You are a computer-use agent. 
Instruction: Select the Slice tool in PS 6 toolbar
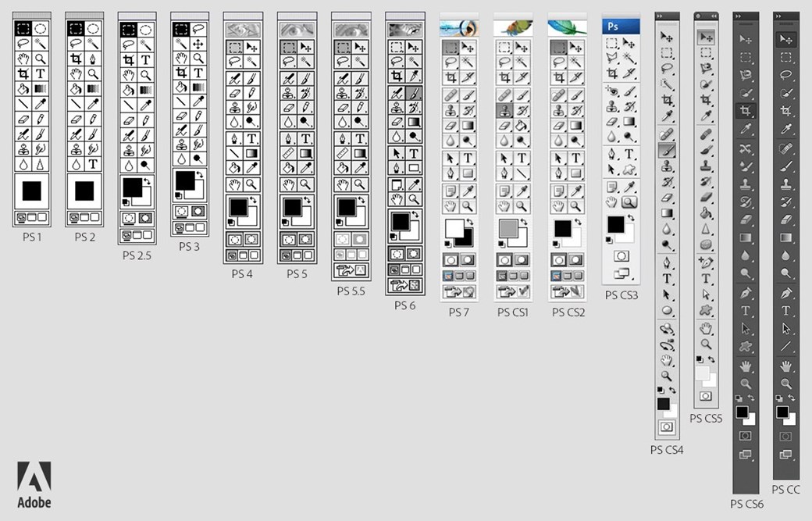click(x=414, y=76)
